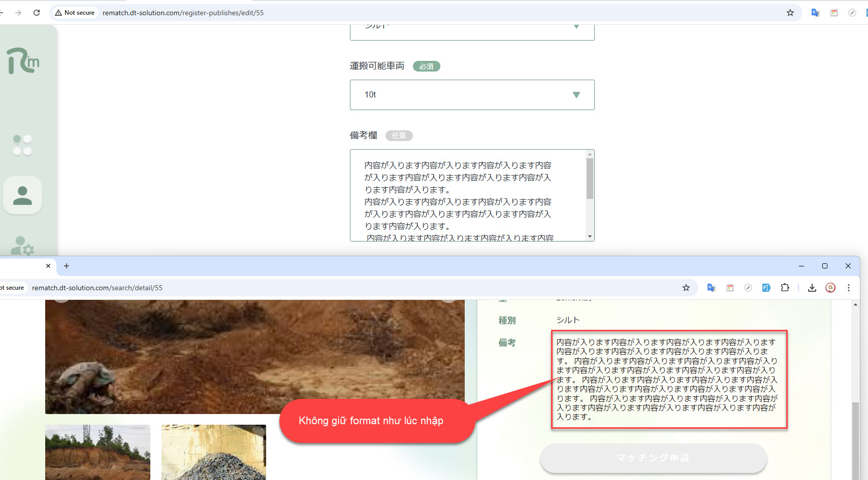
Task: Click Google Translate extension in lower browser window
Action: click(711, 288)
